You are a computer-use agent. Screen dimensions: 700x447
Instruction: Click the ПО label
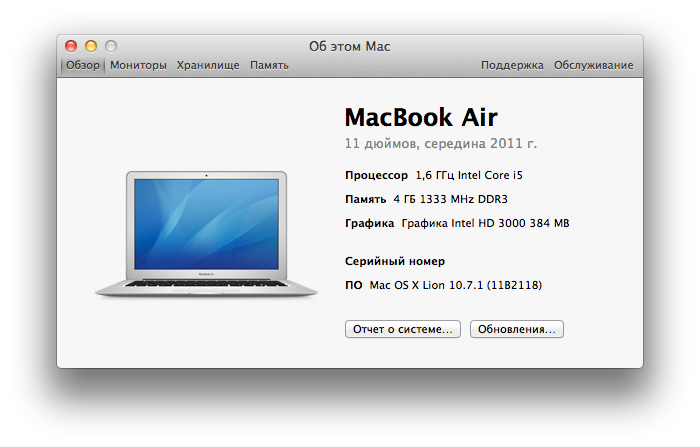[x=354, y=285]
